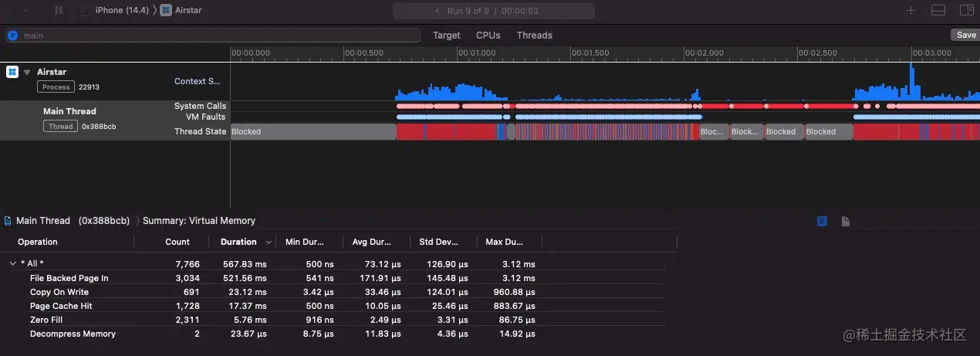Image resolution: width=980 pixels, height=356 pixels.
Task: Click the 521.56 ms duration cell
Action: [x=245, y=278]
